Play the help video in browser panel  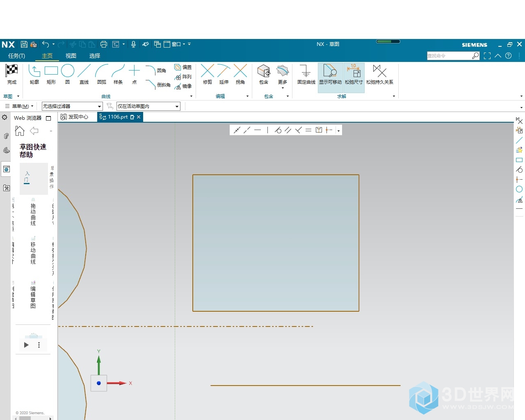click(x=26, y=345)
